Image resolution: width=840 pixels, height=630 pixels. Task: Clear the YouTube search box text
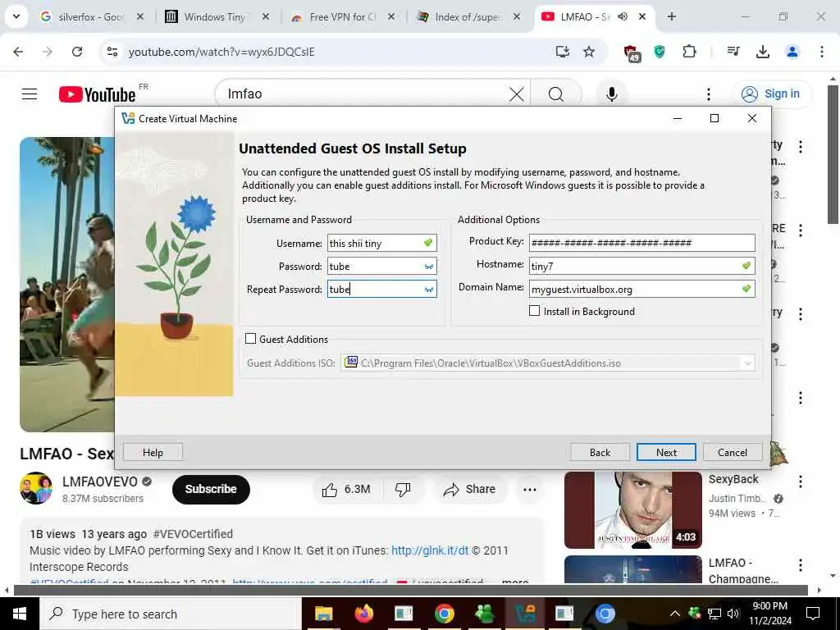click(517, 94)
